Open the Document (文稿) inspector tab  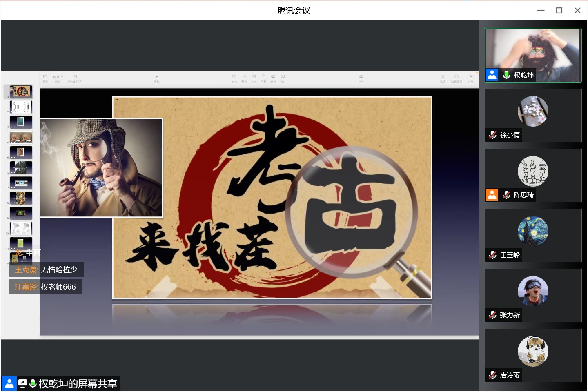click(470, 77)
